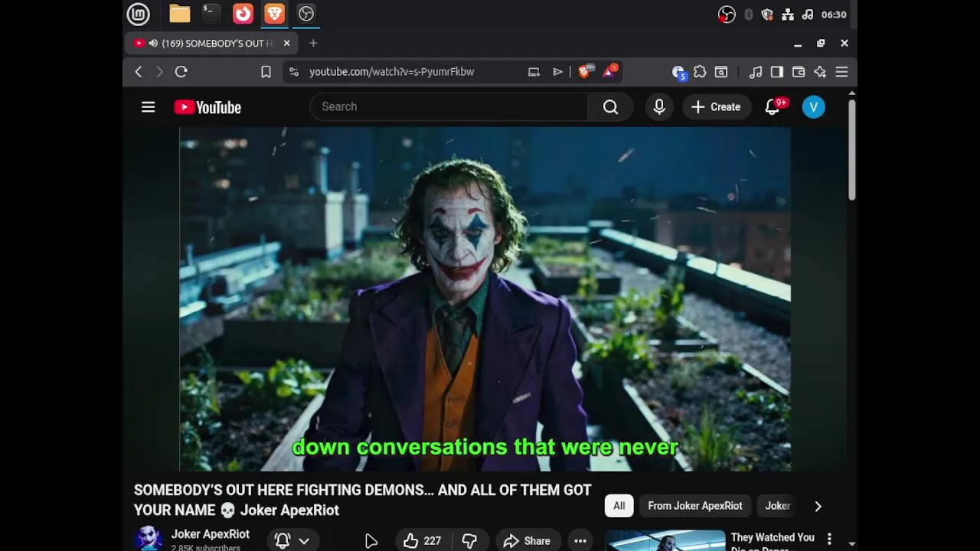
Task: Click the scrollbar down arrow
Action: tap(851, 544)
